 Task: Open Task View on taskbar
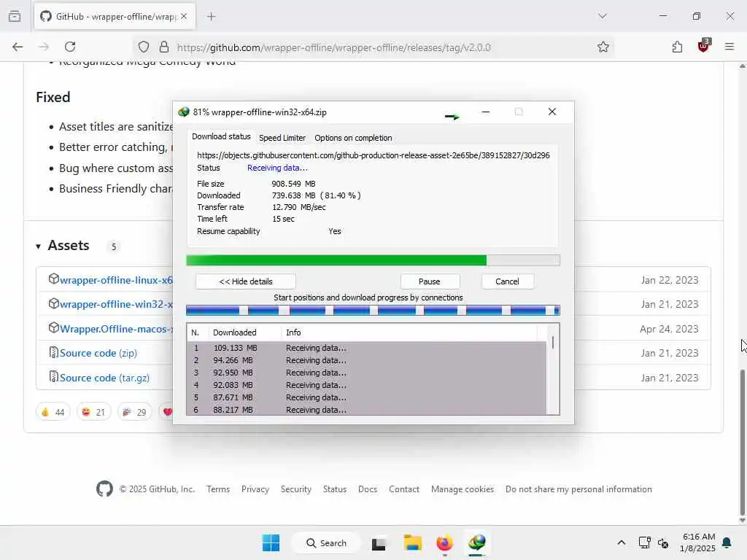point(379,543)
